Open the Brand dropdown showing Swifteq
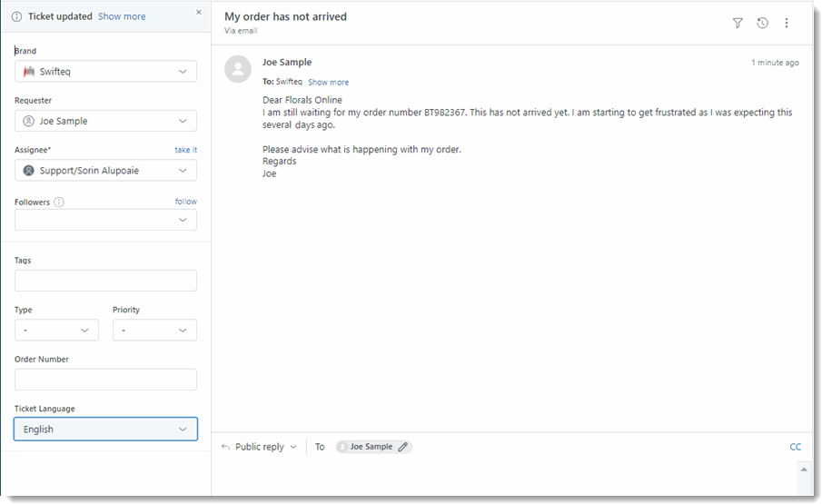The image size is (822, 504). (106, 72)
